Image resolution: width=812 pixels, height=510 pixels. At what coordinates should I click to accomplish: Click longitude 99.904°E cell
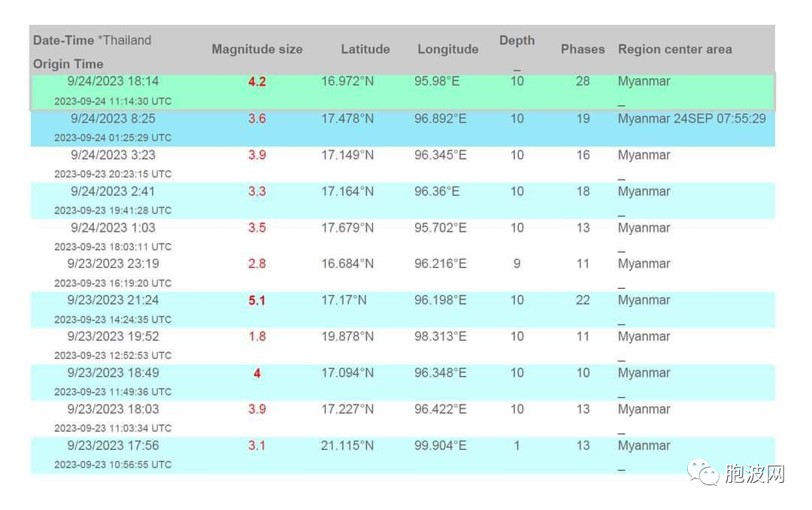(x=440, y=445)
